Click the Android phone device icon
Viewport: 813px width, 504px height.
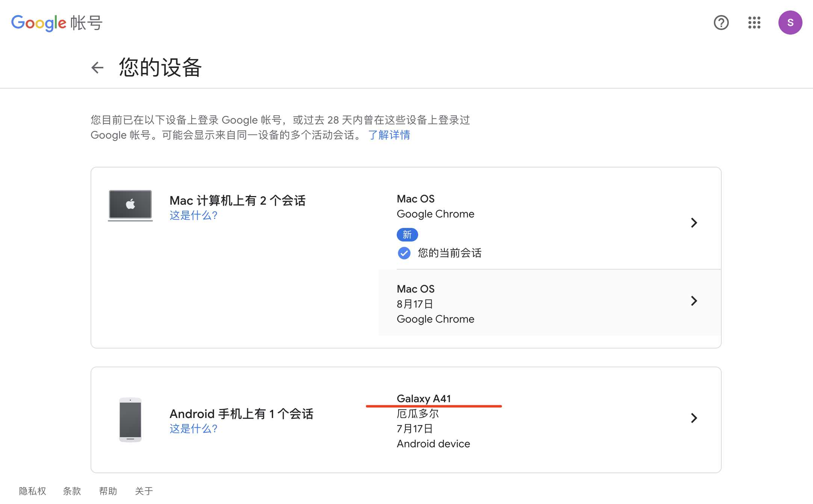(130, 419)
